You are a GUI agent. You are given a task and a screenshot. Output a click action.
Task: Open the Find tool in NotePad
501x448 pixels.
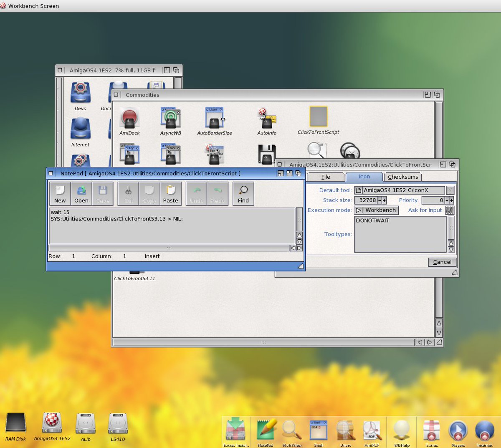tap(243, 194)
